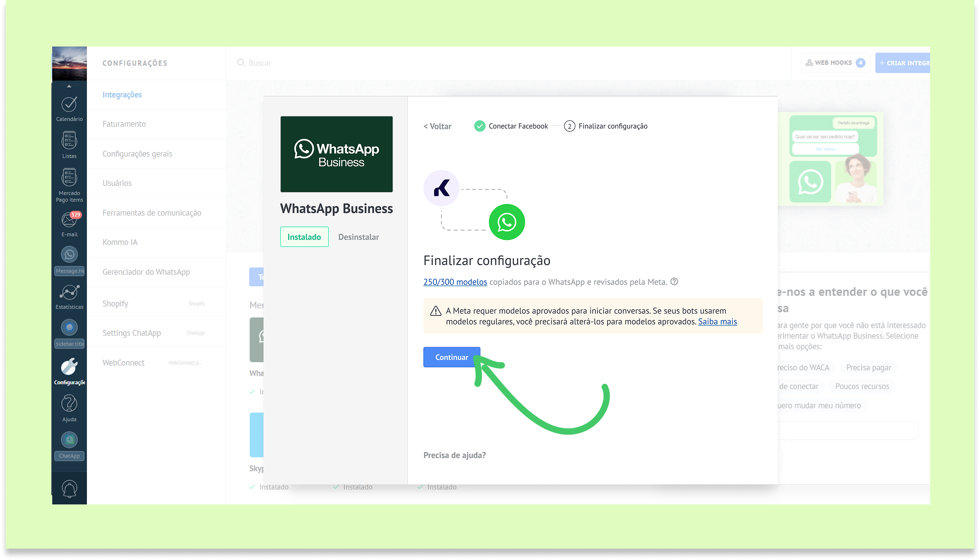Click the Instalado button
The height and width of the screenshot is (560, 980).
pyautogui.click(x=304, y=237)
